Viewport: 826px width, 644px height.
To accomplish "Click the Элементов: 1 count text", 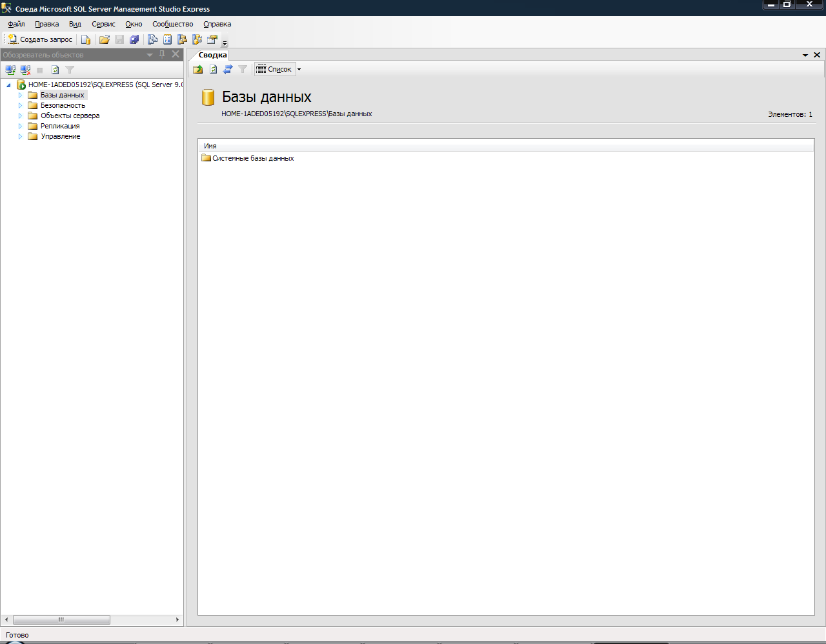I will coord(790,114).
